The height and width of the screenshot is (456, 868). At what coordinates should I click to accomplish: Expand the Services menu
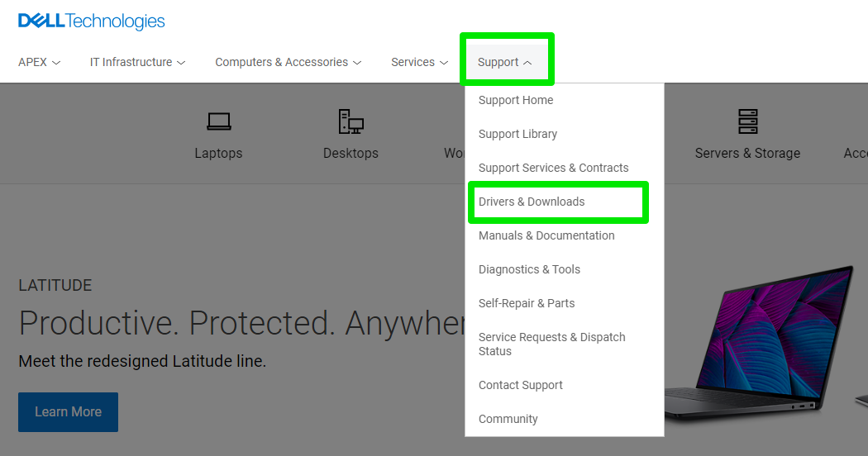[420, 62]
